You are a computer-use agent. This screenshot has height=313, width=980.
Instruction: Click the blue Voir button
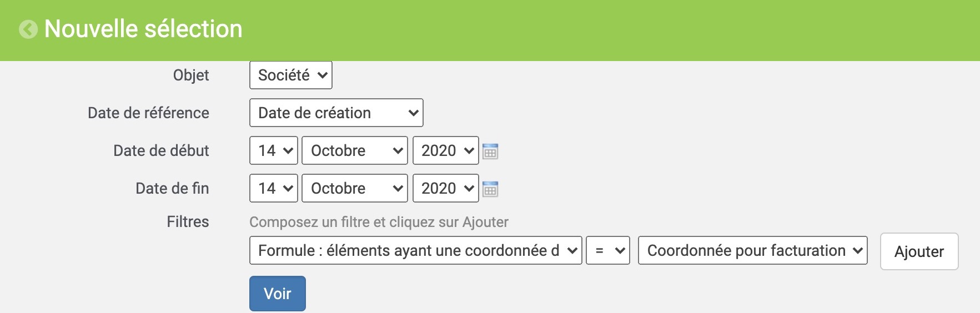click(x=278, y=294)
